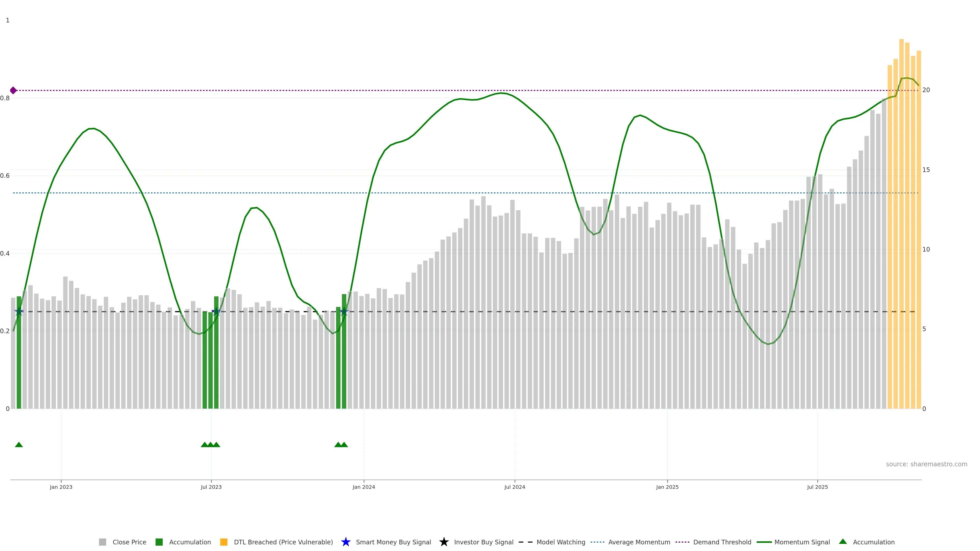Click the purple diamond Demand Threshold marker
Screen dimensions: 980x551
coord(13,91)
